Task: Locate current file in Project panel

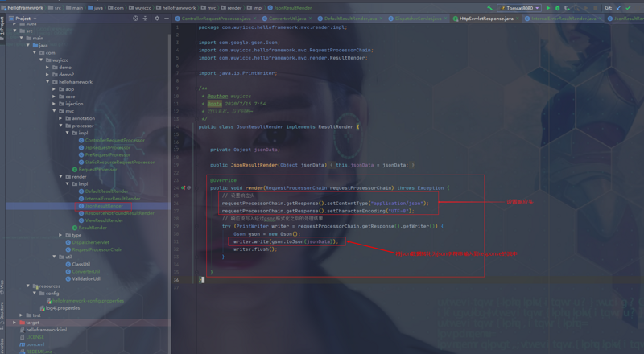Action: pyautogui.click(x=135, y=19)
